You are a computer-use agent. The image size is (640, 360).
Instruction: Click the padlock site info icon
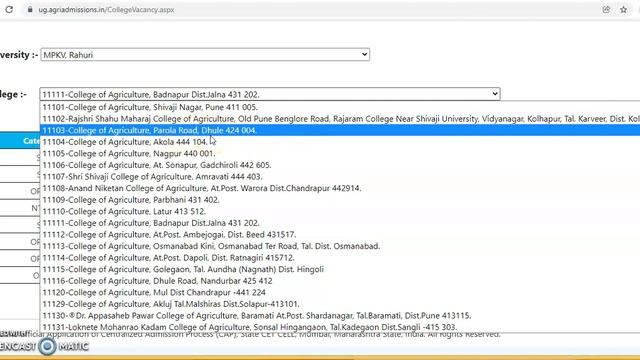[30, 9]
